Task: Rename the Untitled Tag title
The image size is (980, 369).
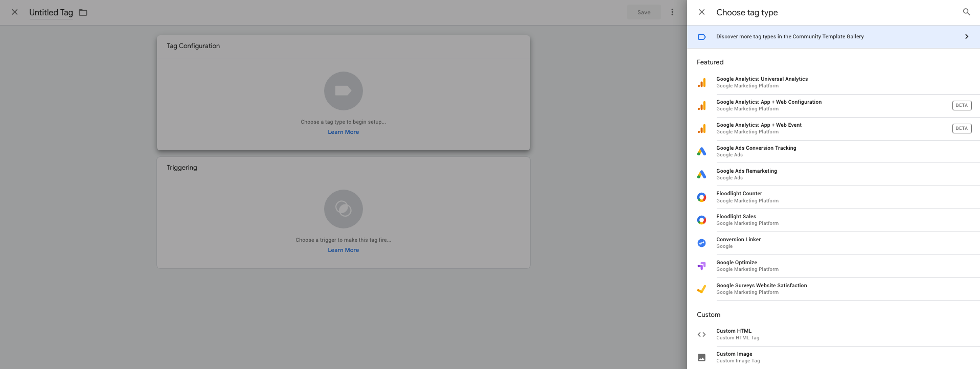Action: coord(51,13)
